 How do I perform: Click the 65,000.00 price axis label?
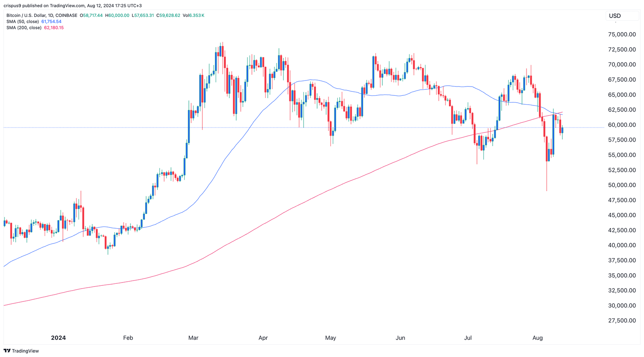(622, 95)
